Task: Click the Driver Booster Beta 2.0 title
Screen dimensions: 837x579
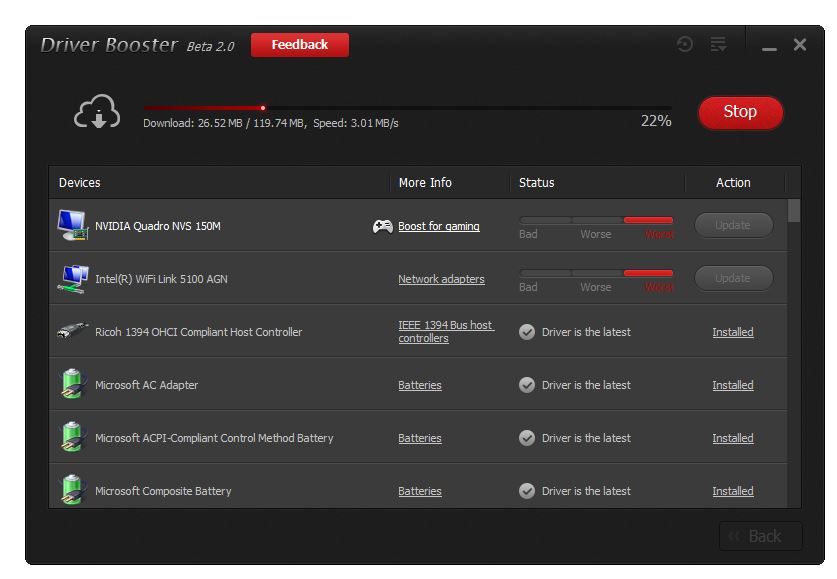Action: 138,45
